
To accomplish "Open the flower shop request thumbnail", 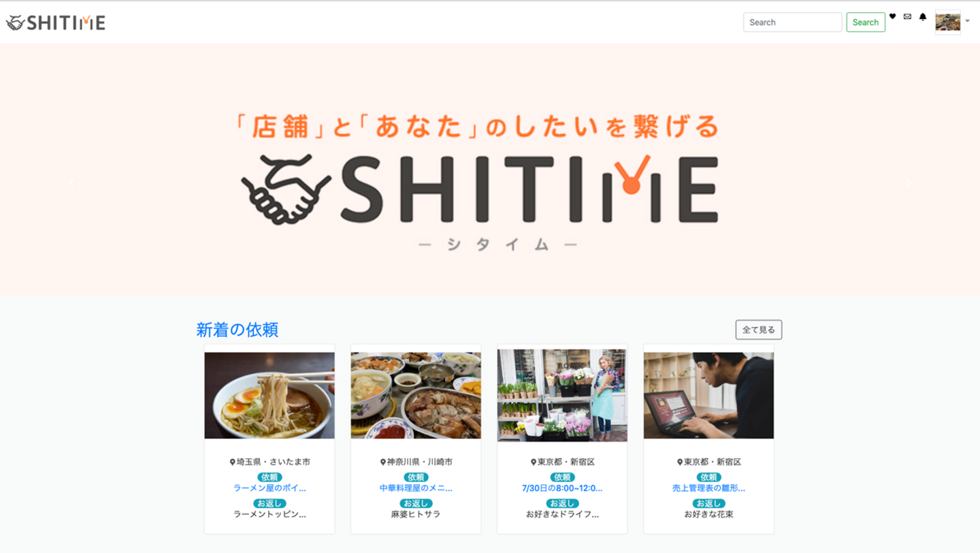I will coord(562,395).
